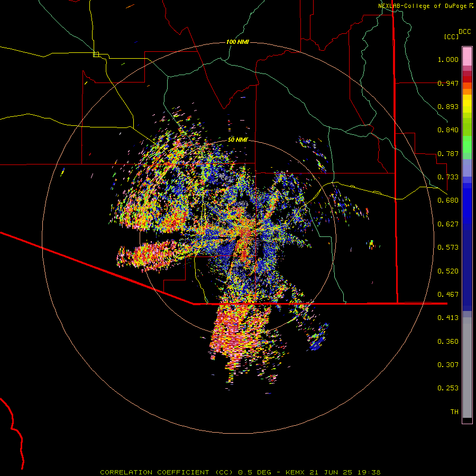Click the TH threshold label on legend
This screenshot has height=476, width=476.
point(454,412)
